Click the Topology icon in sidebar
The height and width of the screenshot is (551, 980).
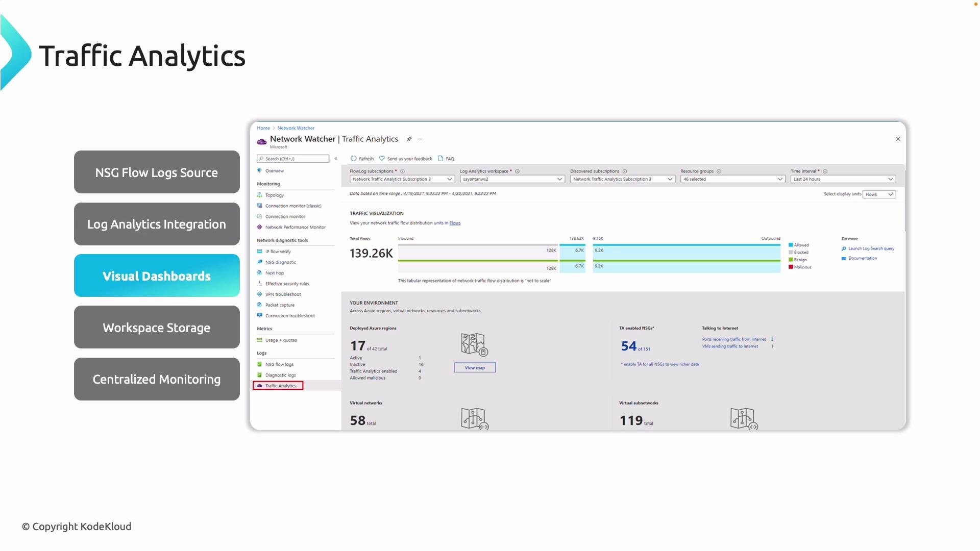(259, 195)
